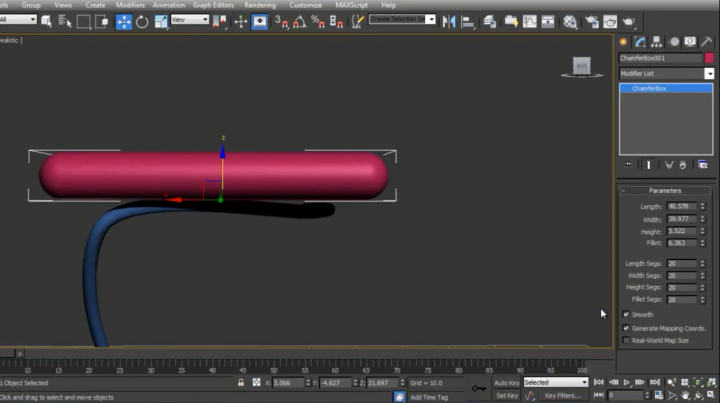Click the Key Filters button
The image size is (720, 403).
(563, 395)
